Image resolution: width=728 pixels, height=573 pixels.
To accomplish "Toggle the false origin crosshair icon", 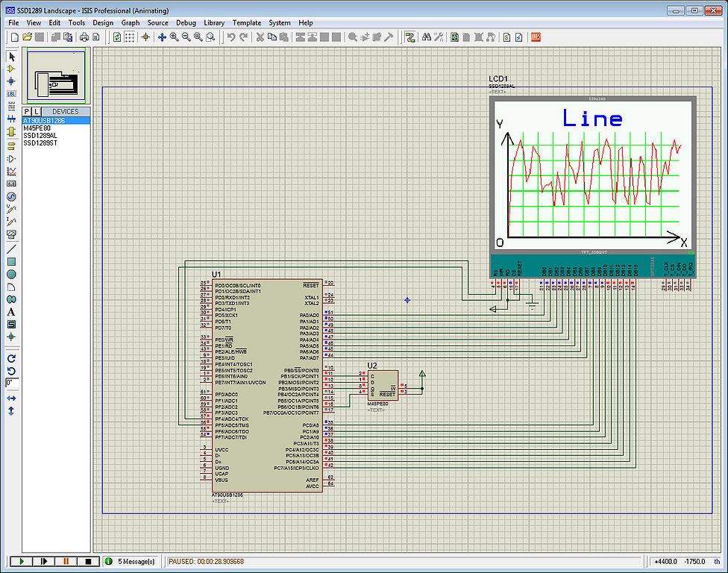I will [145, 37].
